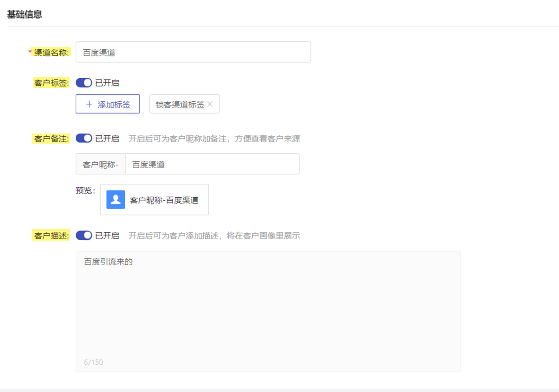Click the 已开启 text beside 客户标签 toggle
The image size is (559, 392).
[x=107, y=83]
